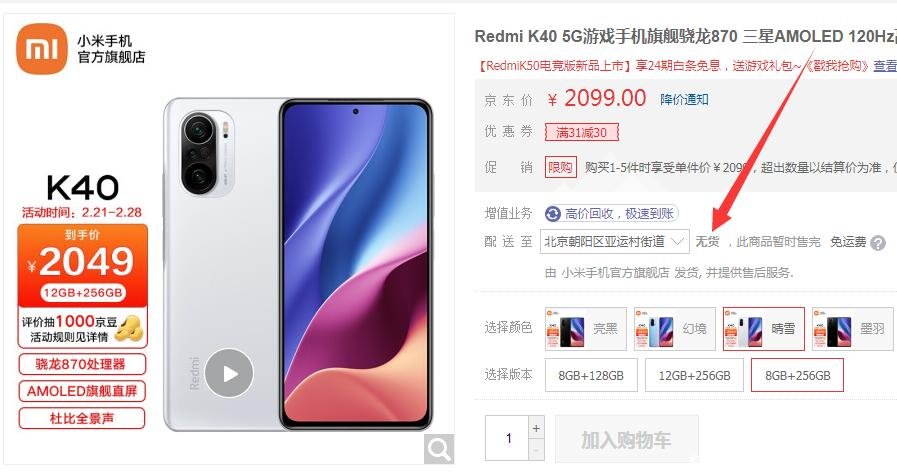Click the shipping fee help question icon
This screenshot has width=897, height=476.
[878, 243]
